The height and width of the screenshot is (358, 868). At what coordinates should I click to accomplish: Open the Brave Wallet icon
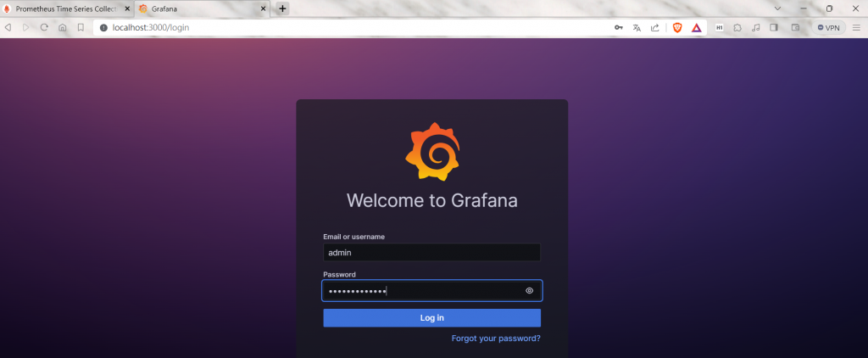(795, 27)
